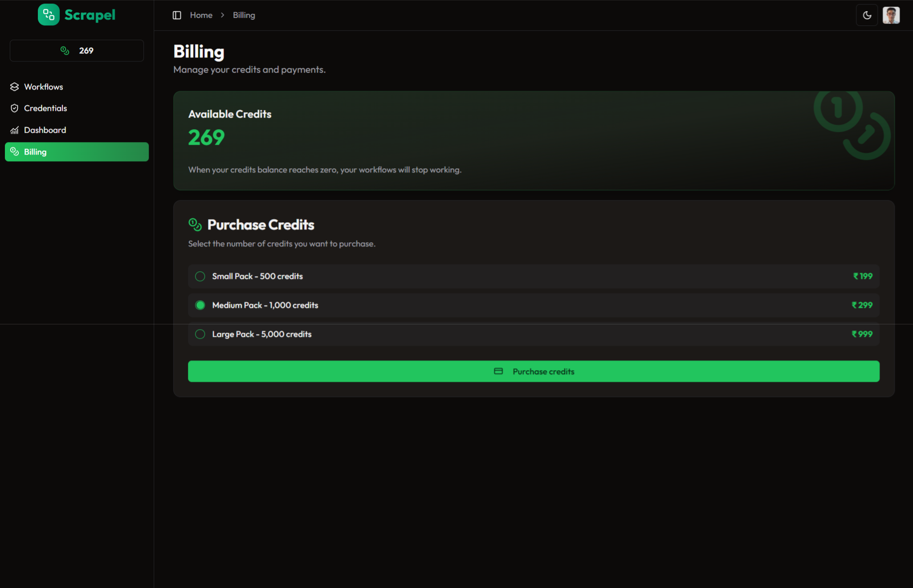Click "Medium Pack - 1,000 credits" label

(265, 305)
